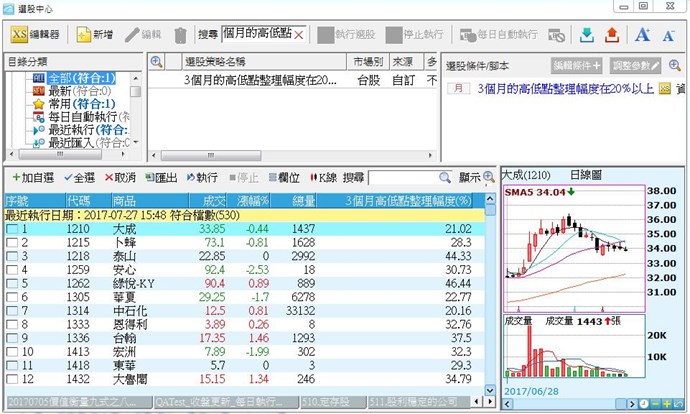Expand the 編輯條件 options
The image size is (690, 414).
pyautogui.click(x=577, y=65)
